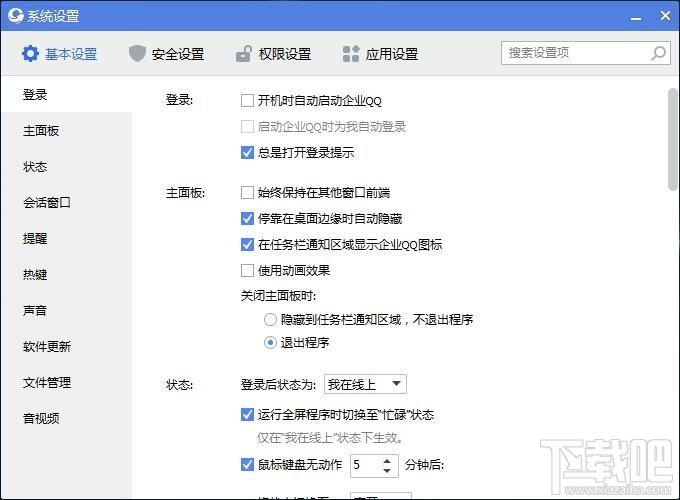Open 登录后状态为 dropdown 我在线上
This screenshot has width=680, height=500.
(x=365, y=384)
